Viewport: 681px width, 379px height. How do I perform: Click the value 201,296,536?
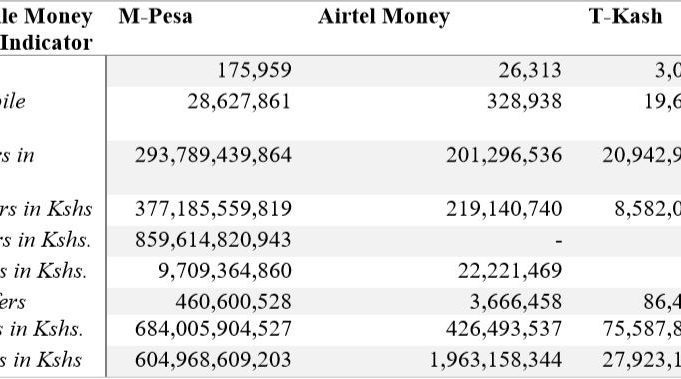tap(504, 155)
